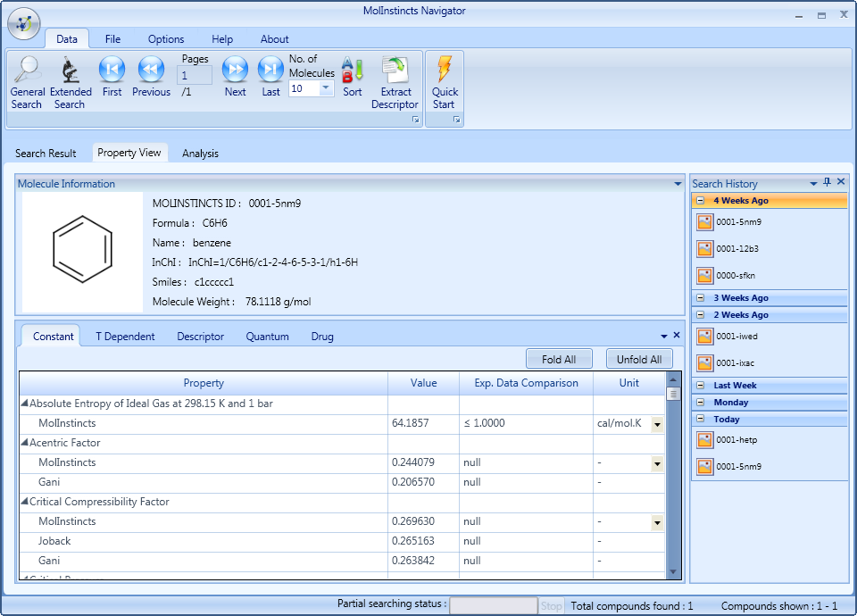Open Extended Search with the microscope icon
This screenshot has width=857, height=616.
coord(70,83)
